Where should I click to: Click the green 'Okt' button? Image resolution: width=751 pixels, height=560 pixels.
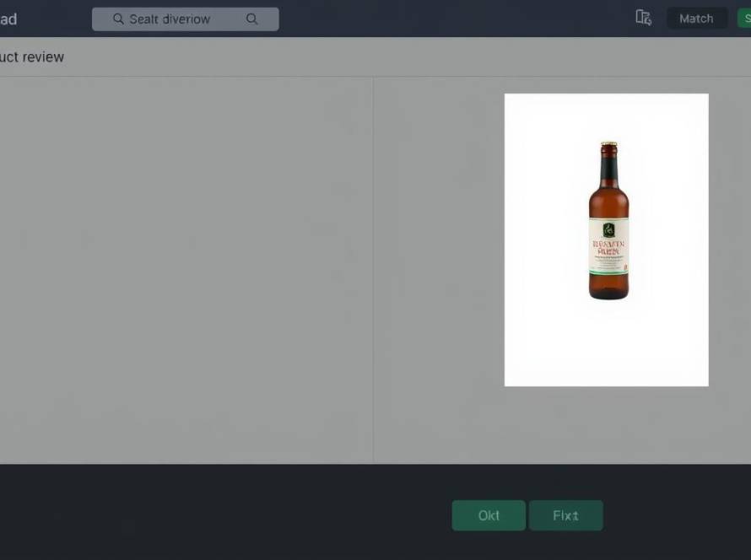pyautogui.click(x=489, y=515)
